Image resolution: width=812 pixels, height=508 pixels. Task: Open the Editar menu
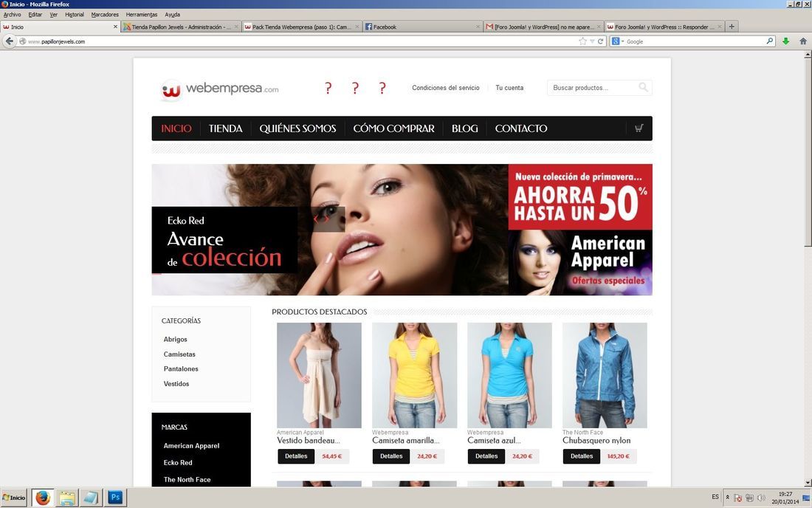[x=35, y=15]
